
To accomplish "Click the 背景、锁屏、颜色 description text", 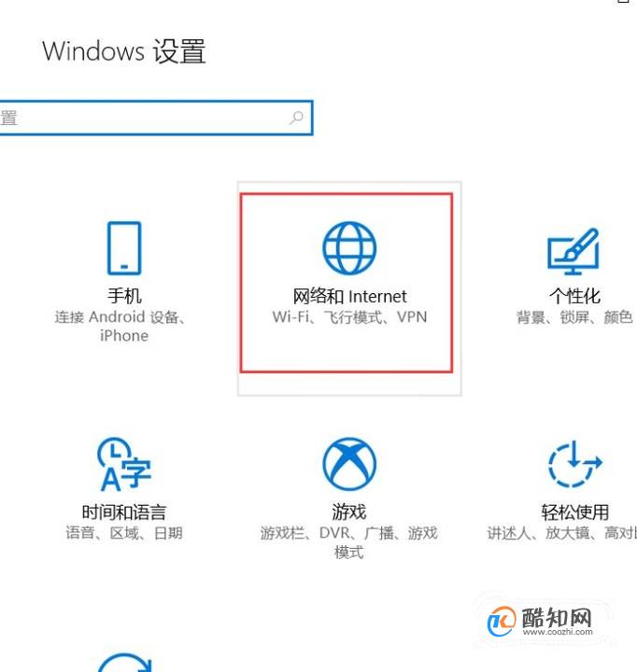I will (574, 317).
